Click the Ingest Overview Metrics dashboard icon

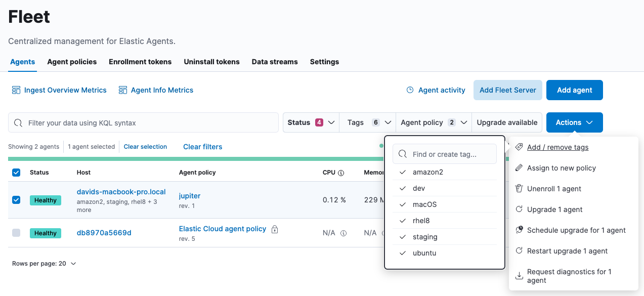pyautogui.click(x=16, y=90)
